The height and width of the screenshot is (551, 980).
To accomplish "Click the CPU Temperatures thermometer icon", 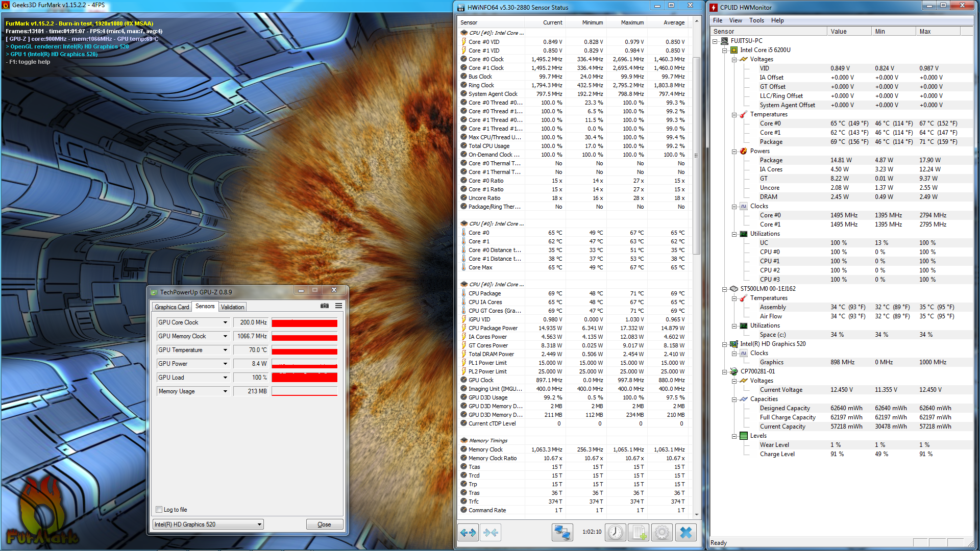I will click(744, 114).
